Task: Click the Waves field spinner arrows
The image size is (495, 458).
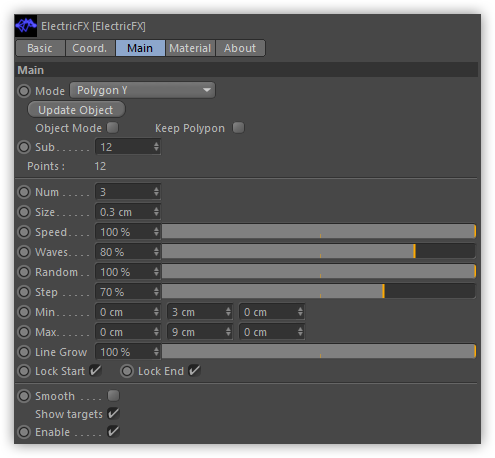Action: point(156,252)
